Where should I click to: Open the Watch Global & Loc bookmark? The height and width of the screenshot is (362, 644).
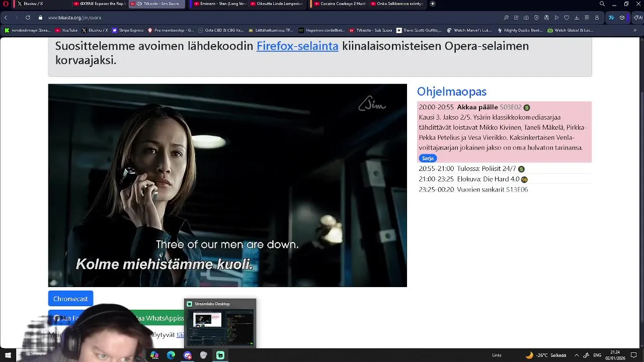point(570,30)
